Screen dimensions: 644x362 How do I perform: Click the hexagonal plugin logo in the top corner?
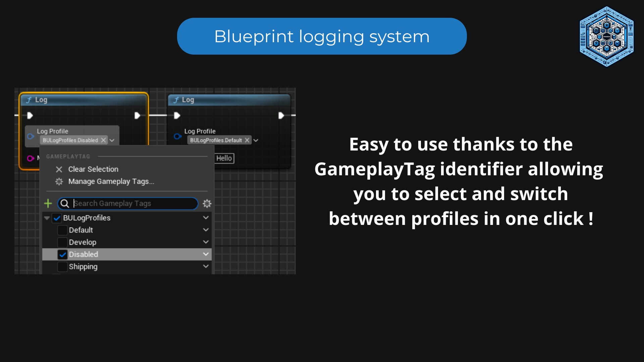pyautogui.click(x=606, y=36)
